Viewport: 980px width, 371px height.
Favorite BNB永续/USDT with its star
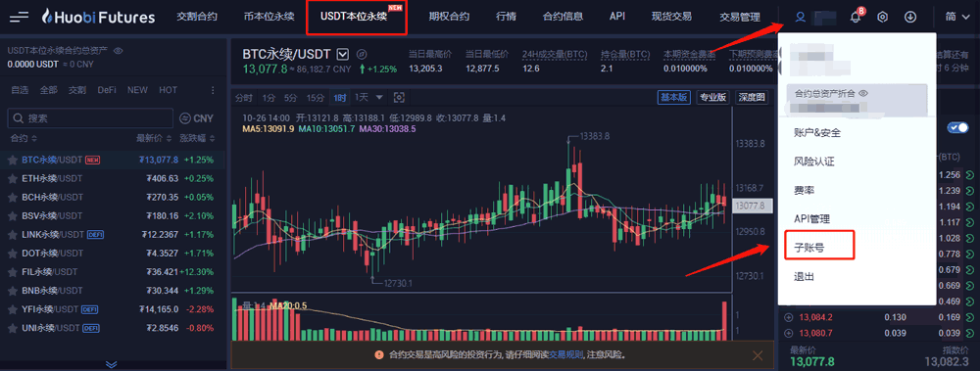pyautogui.click(x=12, y=291)
